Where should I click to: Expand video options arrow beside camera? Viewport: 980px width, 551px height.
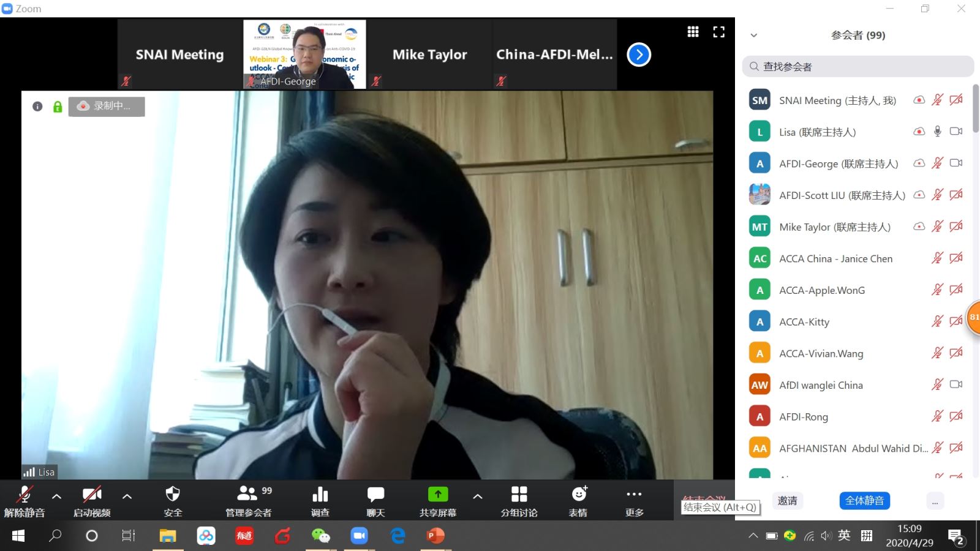click(127, 497)
